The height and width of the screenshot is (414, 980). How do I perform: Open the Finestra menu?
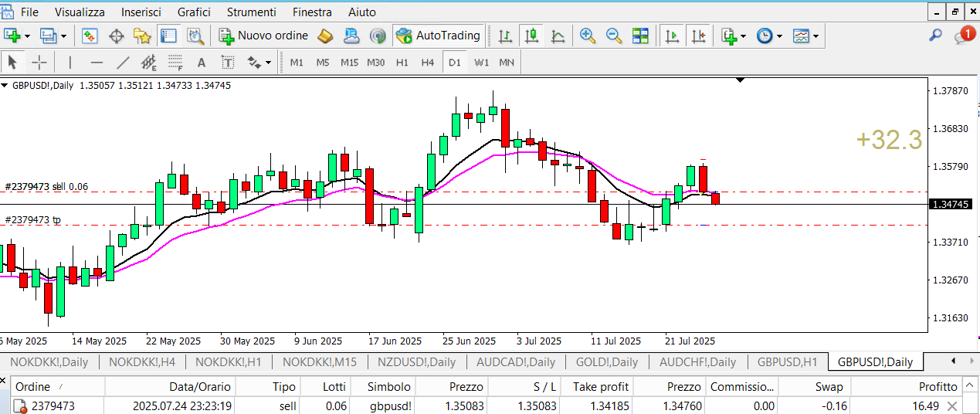(312, 12)
